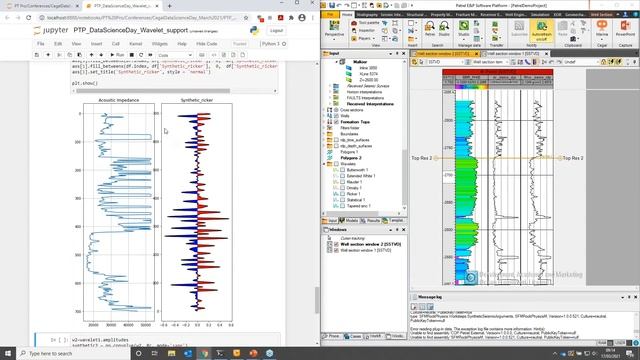Image resolution: width=640 pixels, height=360 pixels.
Task: Click the PowerPoint capture icon
Action: pos(625,29)
